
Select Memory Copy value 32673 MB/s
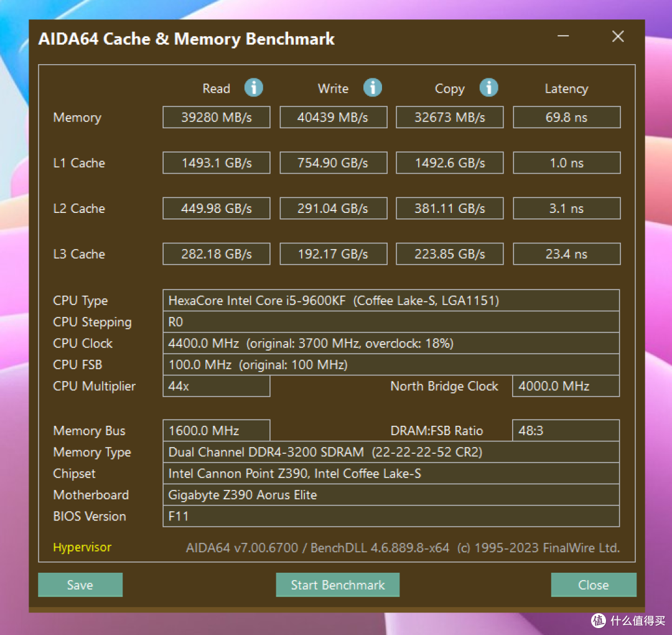click(x=450, y=117)
